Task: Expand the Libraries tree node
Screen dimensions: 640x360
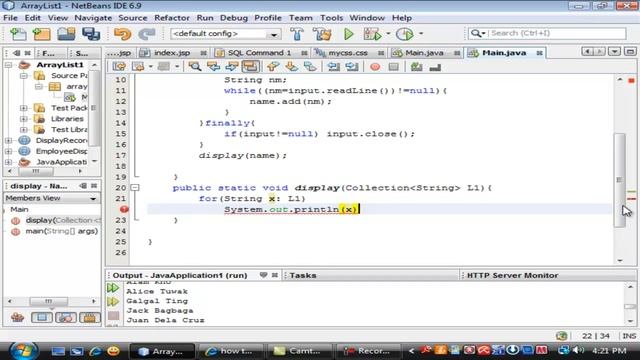Action: coord(24,119)
